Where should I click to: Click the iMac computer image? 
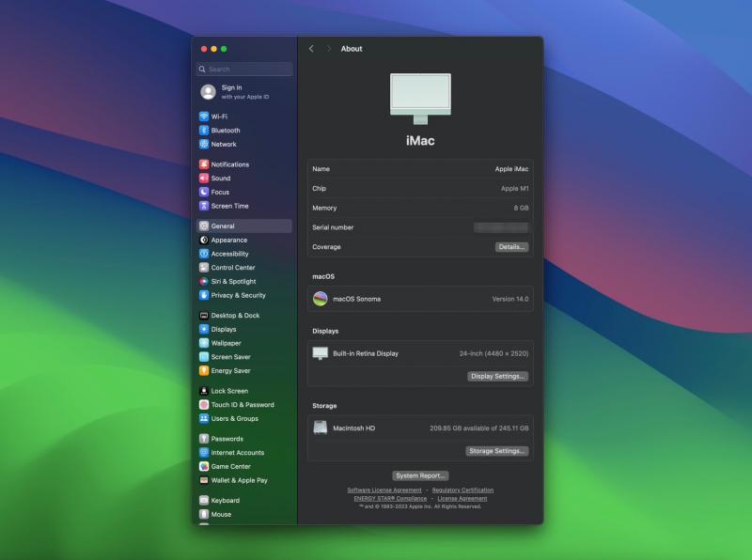click(x=420, y=99)
